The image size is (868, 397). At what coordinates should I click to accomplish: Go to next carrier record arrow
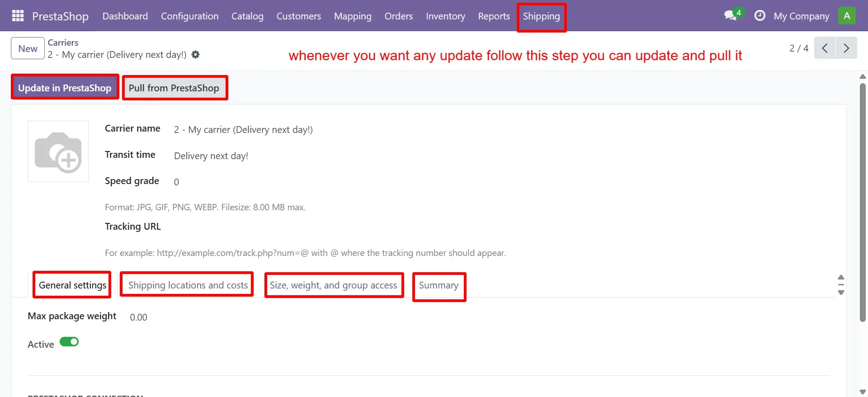[x=846, y=48]
